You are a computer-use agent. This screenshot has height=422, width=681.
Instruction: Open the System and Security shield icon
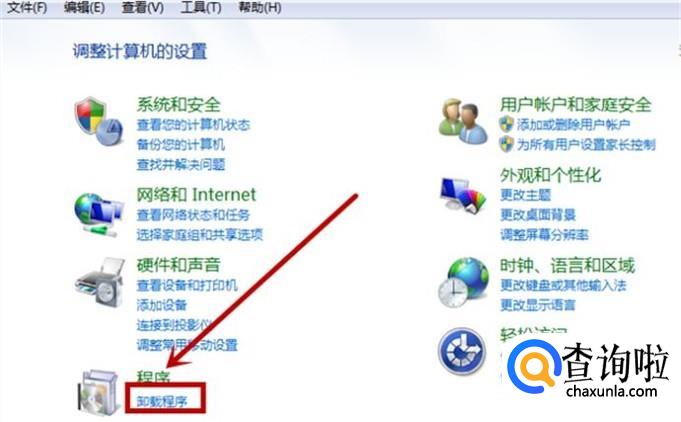pos(99,121)
